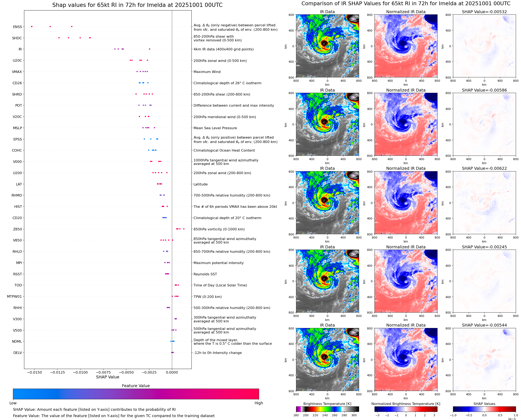Image resolution: width=521 pixels, height=420 pixels.
Task: Click the 'Maximum Wind' description text
Action: tap(207, 72)
